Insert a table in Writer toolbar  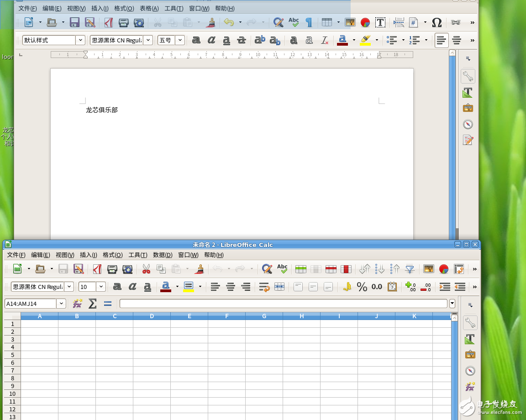[x=326, y=22]
